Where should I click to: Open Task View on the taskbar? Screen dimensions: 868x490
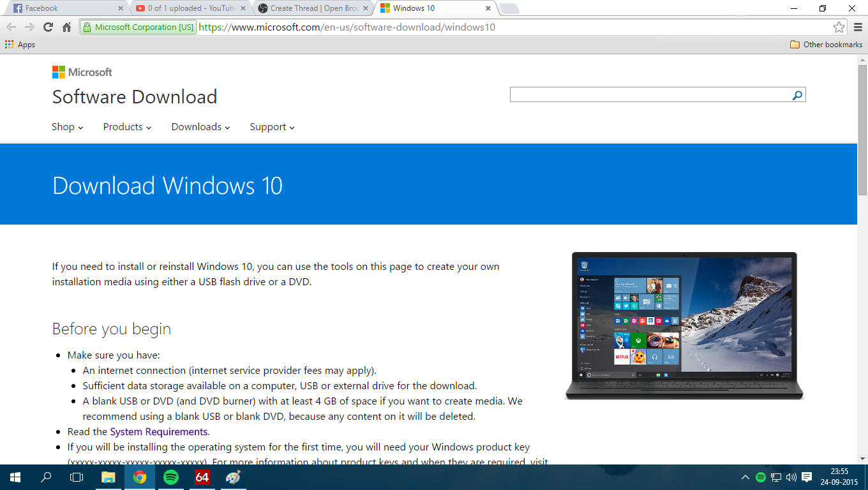click(x=77, y=477)
